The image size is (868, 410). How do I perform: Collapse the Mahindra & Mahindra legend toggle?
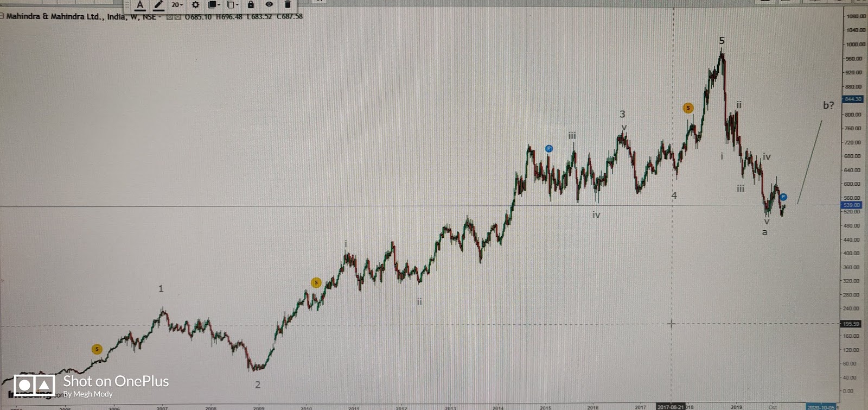point(2,16)
